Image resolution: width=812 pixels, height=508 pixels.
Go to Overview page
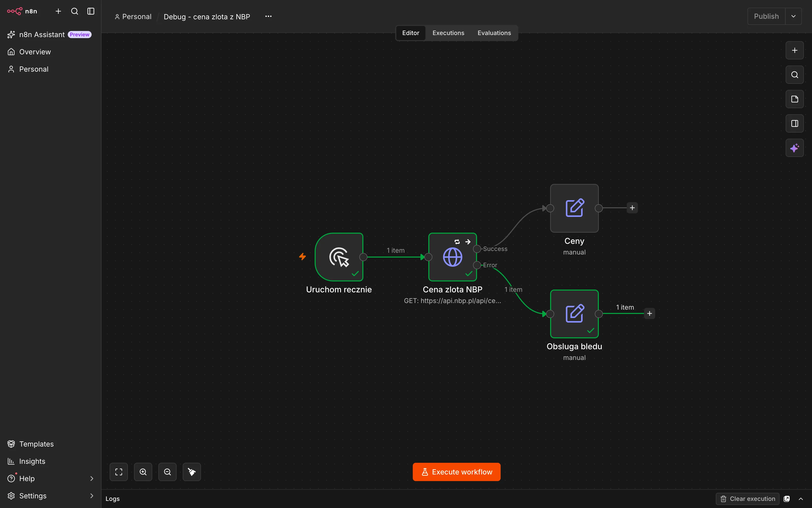(x=50, y=52)
